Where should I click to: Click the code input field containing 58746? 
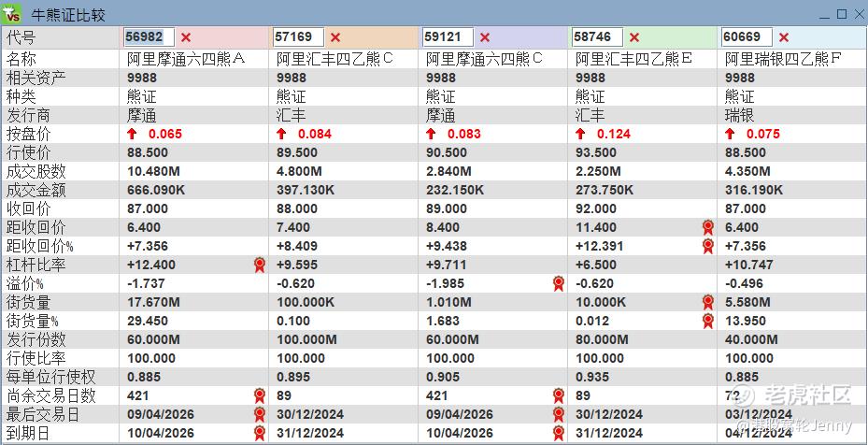597,37
